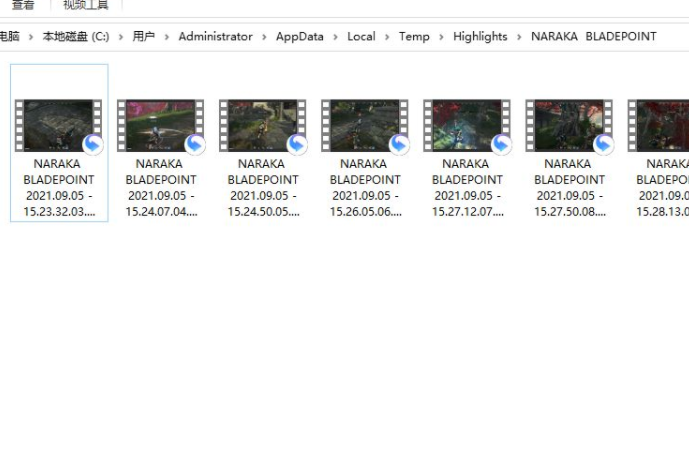
Task: Expand chevron after 用户
Action: pos(167,37)
